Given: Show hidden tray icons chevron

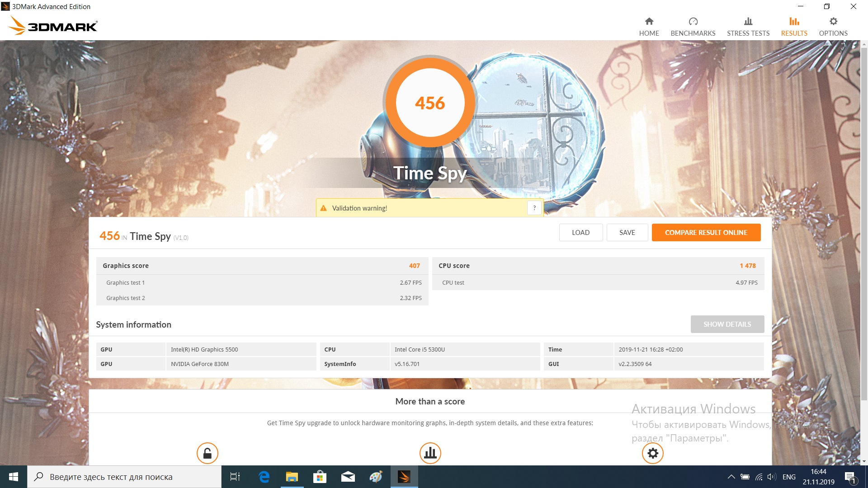Looking at the screenshot, I should coord(731,477).
